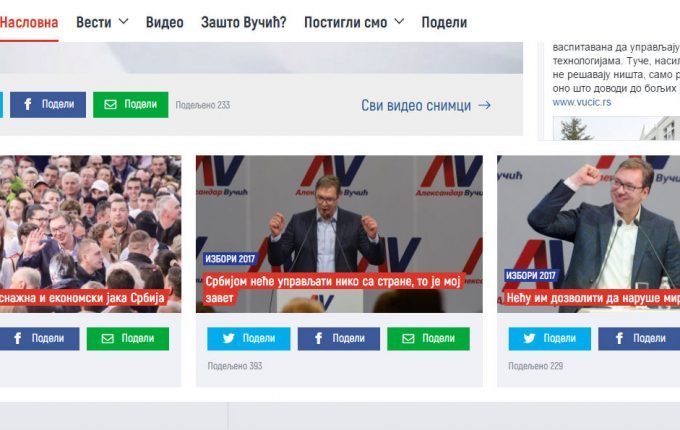
Task: Email the Србијом неће управљати article
Action: click(x=428, y=339)
